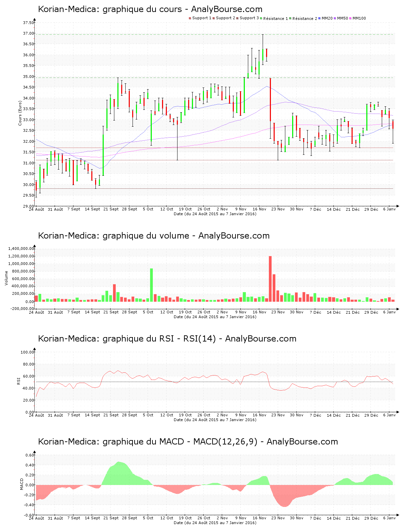Click the tallest red volume bar
The width and height of the screenshot is (412, 532).
point(270,279)
